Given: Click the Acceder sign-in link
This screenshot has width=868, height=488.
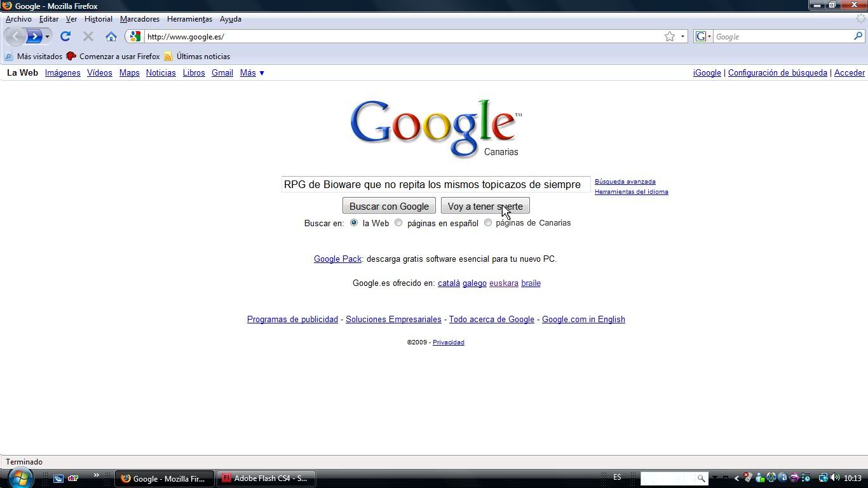Looking at the screenshot, I should (850, 73).
